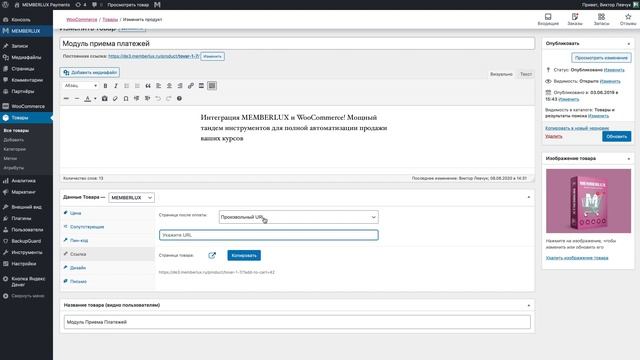The image size is (640, 360).
Task: Open the WooCommerce Reviews star icon
Action: click(628, 19)
